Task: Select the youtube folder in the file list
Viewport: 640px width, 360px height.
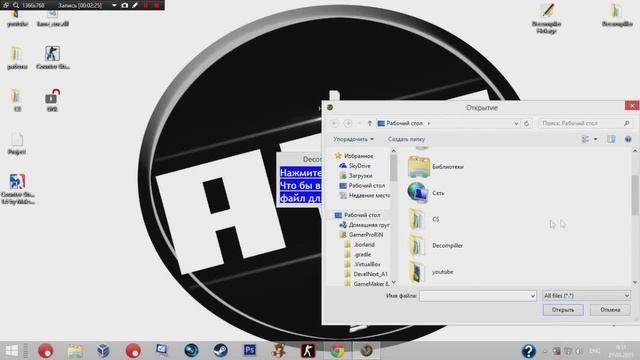Action: [x=417, y=272]
